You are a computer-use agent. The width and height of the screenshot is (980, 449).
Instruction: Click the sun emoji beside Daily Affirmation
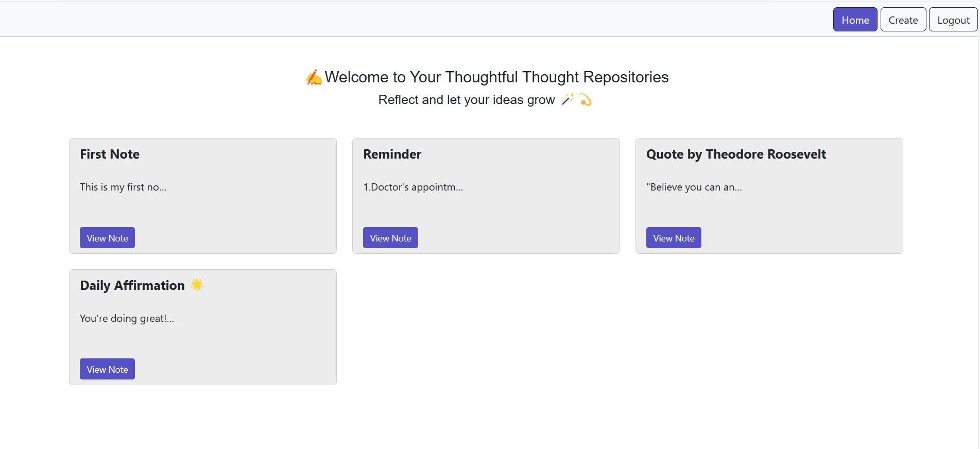click(x=197, y=285)
